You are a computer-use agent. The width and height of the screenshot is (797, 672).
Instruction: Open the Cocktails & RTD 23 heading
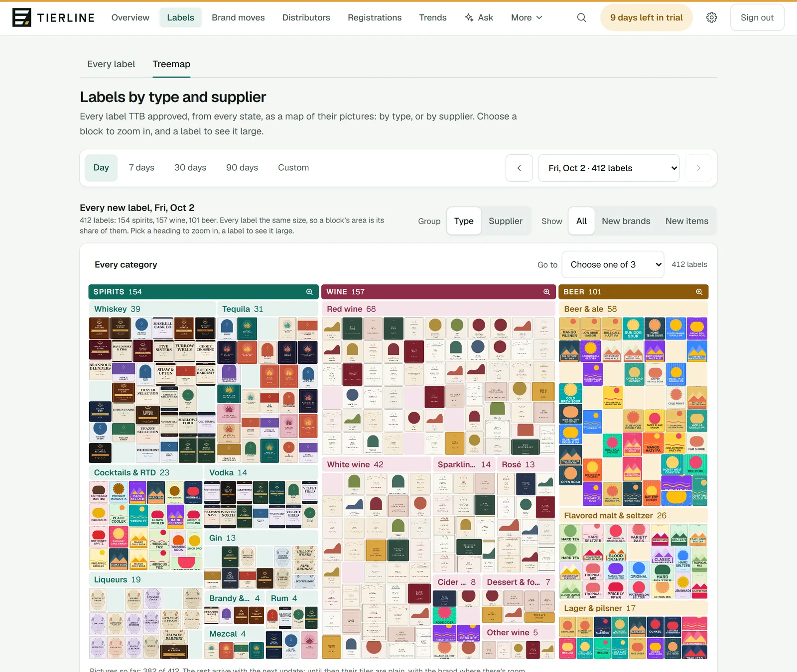[x=146, y=472]
